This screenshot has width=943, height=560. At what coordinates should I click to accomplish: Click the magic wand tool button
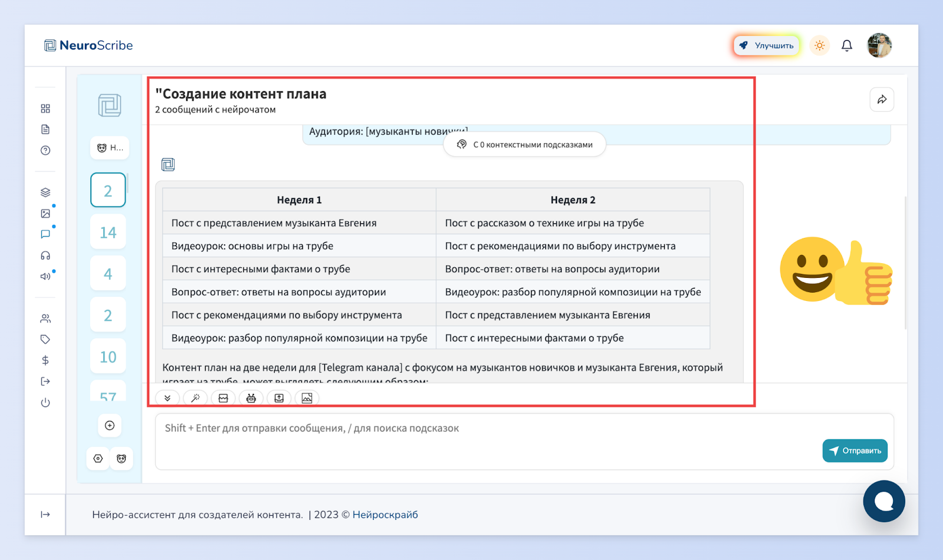click(195, 398)
